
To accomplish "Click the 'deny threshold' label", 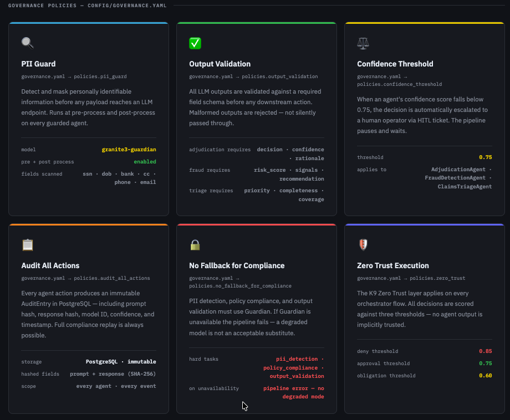I will click(378, 351).
